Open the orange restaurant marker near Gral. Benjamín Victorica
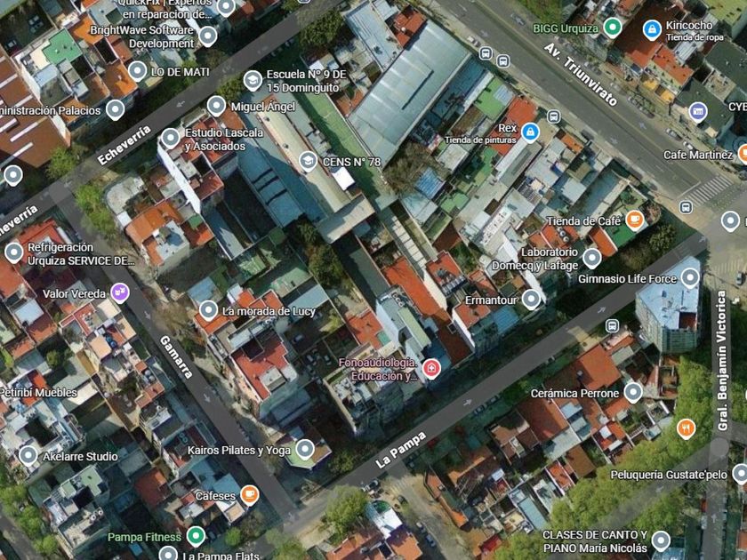 tap(686, 428)
